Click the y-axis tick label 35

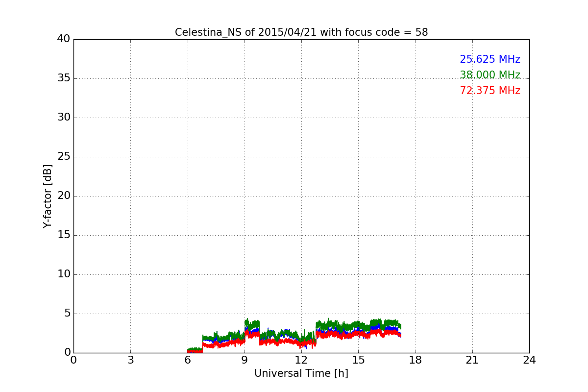tap(64, 78)
